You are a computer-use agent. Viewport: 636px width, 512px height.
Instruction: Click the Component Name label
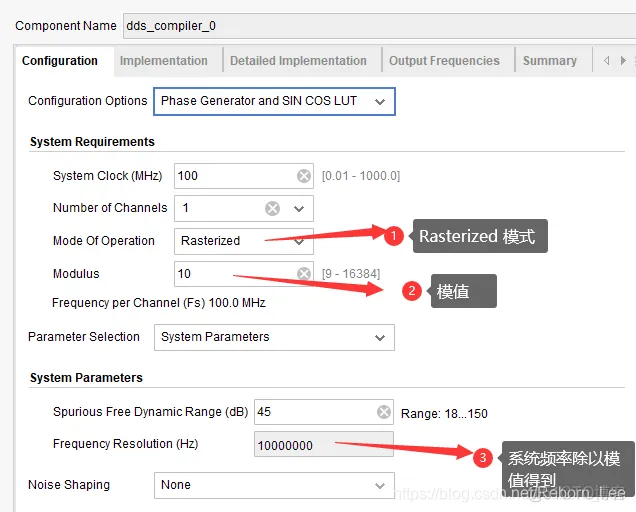66,26
